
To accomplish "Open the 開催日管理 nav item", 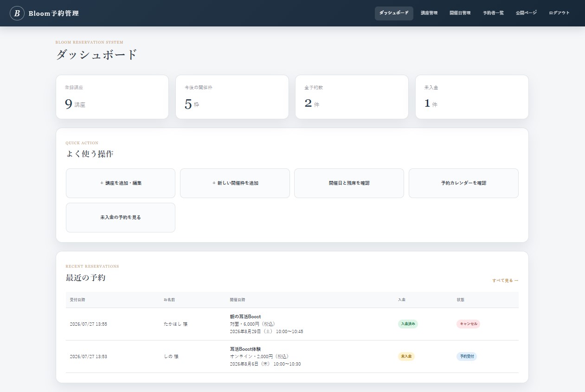I will tap(460, 13).
